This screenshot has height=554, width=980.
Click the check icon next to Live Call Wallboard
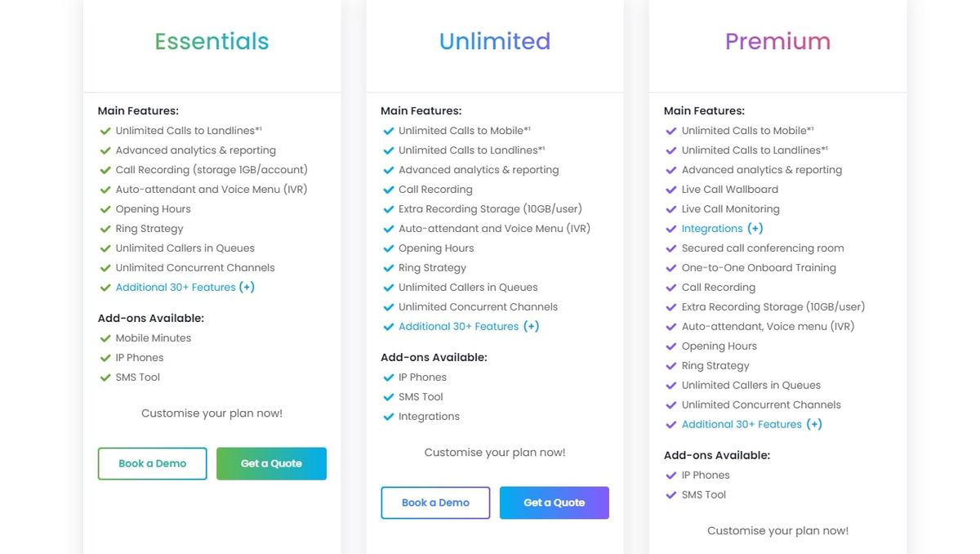pos(671,189)
